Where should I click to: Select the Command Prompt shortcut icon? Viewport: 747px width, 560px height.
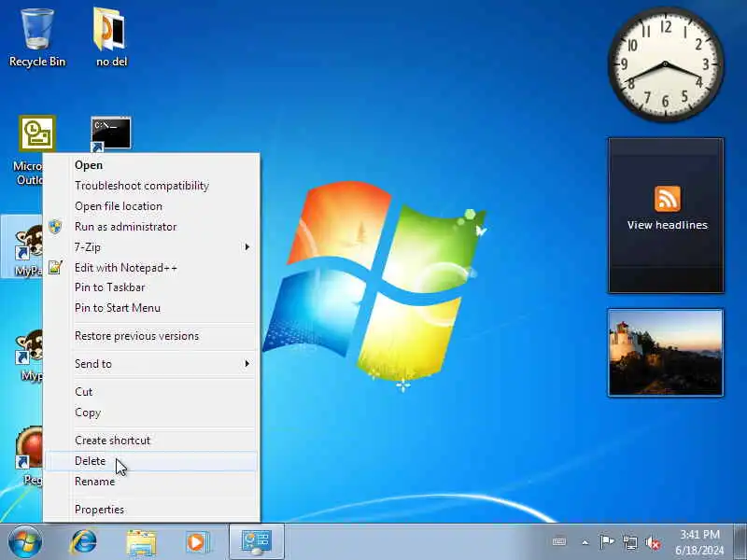click(111, 133)
